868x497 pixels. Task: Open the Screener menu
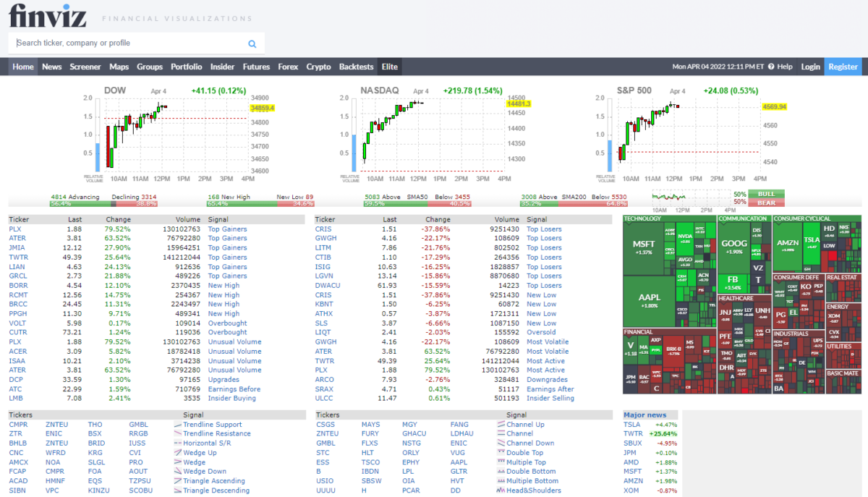point(85,66)
